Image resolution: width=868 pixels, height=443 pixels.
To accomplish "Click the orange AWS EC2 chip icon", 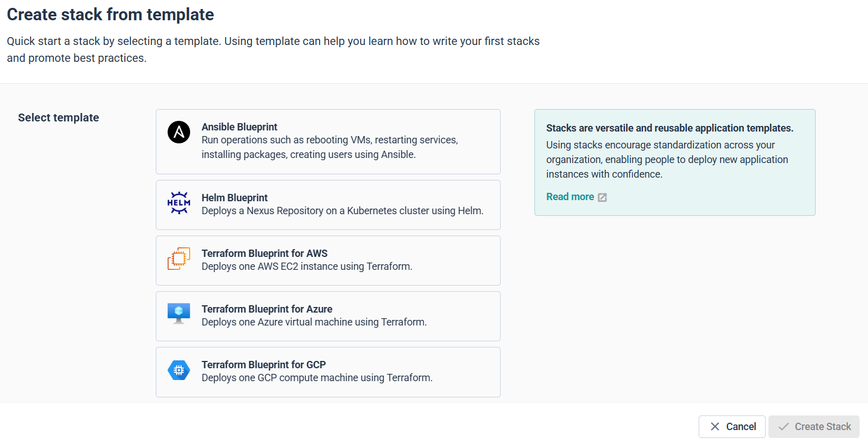I will click(x=179, y=259).
